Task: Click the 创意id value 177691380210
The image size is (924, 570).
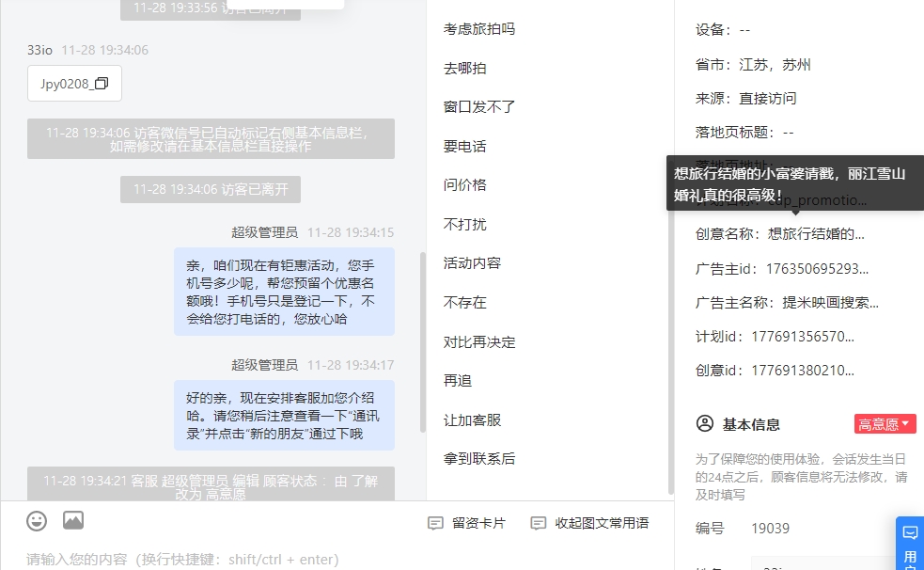Action: pos(803,371)
